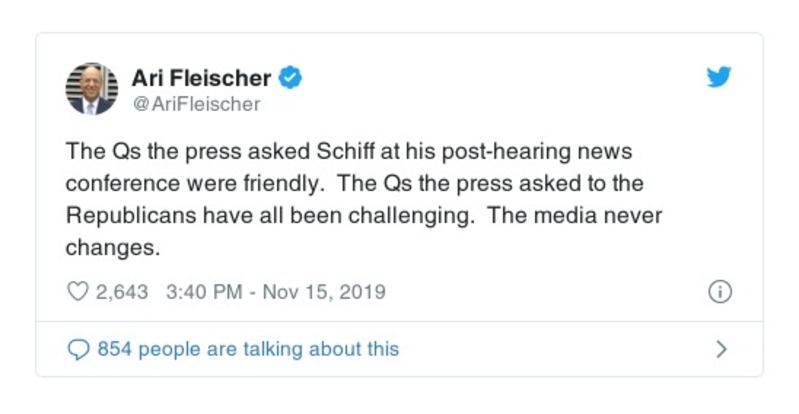Click the blue speech bubble icon
Viewport: 799px width, 414px height.
tap(78, 349)
